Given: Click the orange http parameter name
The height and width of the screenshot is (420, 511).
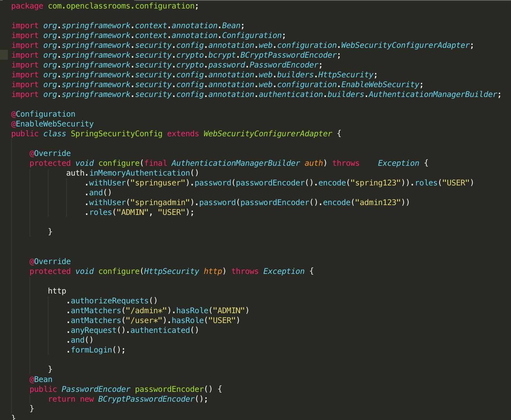Looking at the screenshot, I should tap(213, 271).
